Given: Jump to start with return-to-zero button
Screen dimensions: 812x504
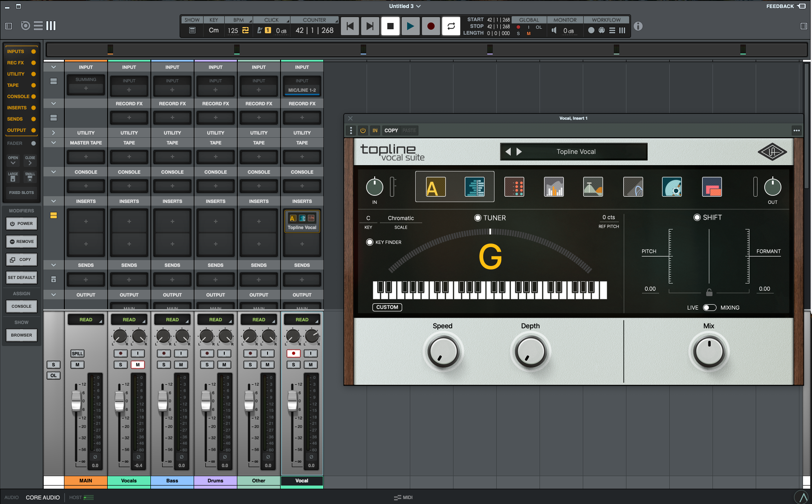Looking at the screenshot, I should [350, 26].
